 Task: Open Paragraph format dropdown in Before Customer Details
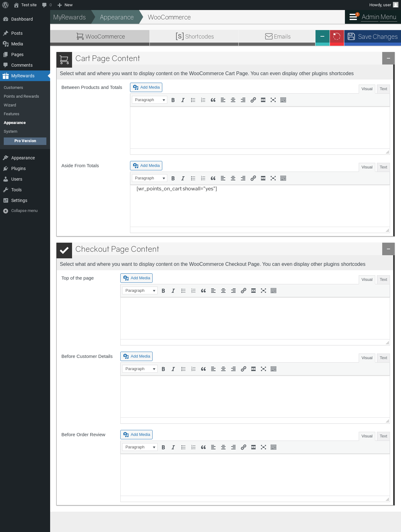point(140,369)
